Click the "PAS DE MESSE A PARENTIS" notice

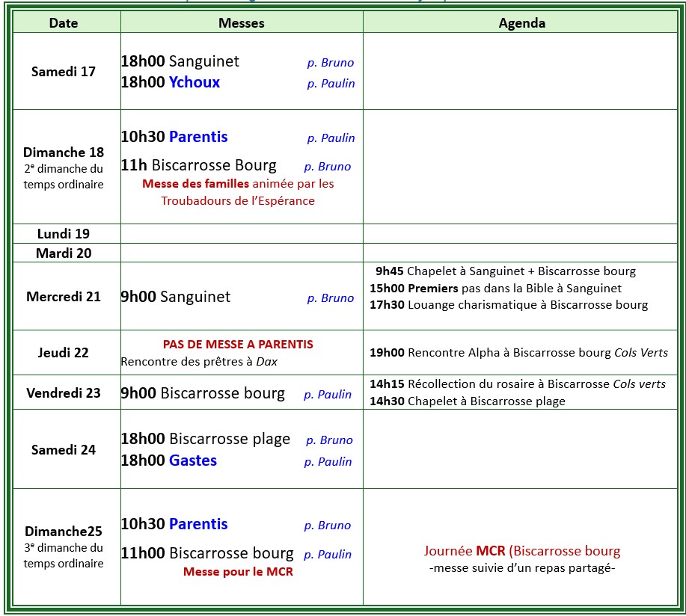tap(238, 345)
